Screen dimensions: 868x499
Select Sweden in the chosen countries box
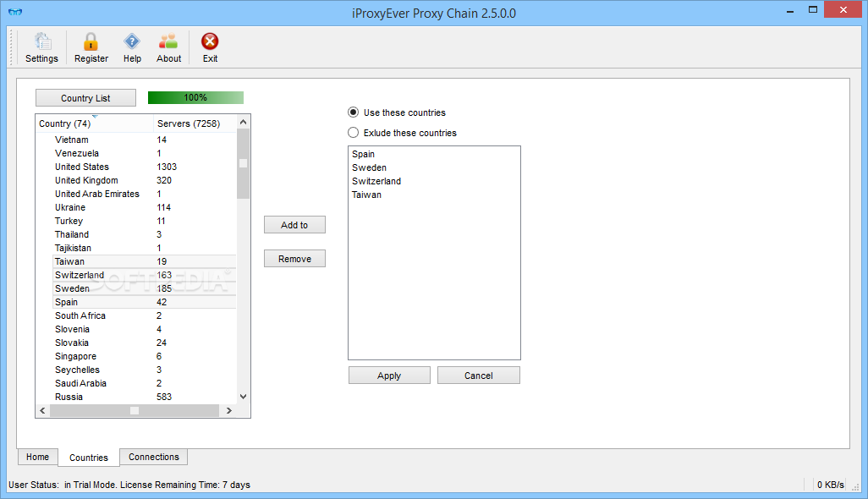369,167
